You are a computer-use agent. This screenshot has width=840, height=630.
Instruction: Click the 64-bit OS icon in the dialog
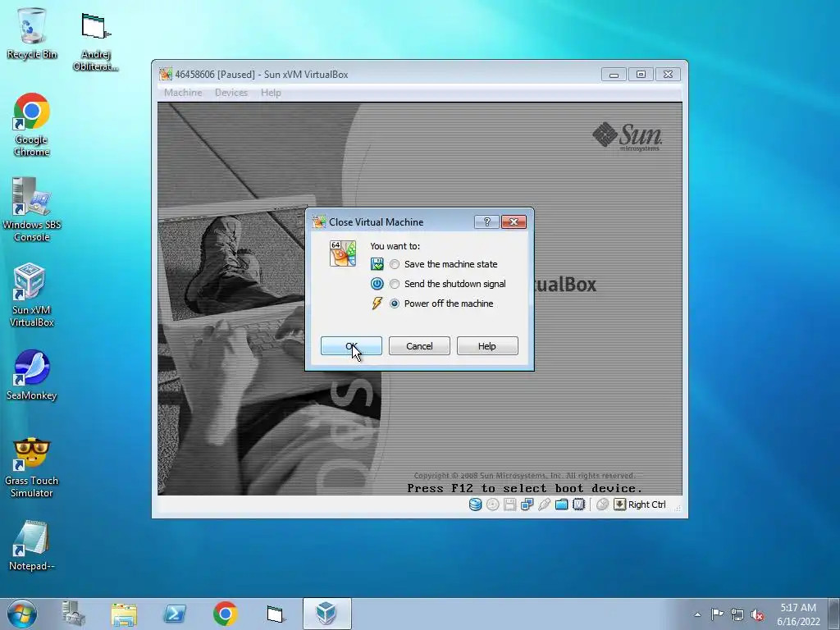pos(343,253)
